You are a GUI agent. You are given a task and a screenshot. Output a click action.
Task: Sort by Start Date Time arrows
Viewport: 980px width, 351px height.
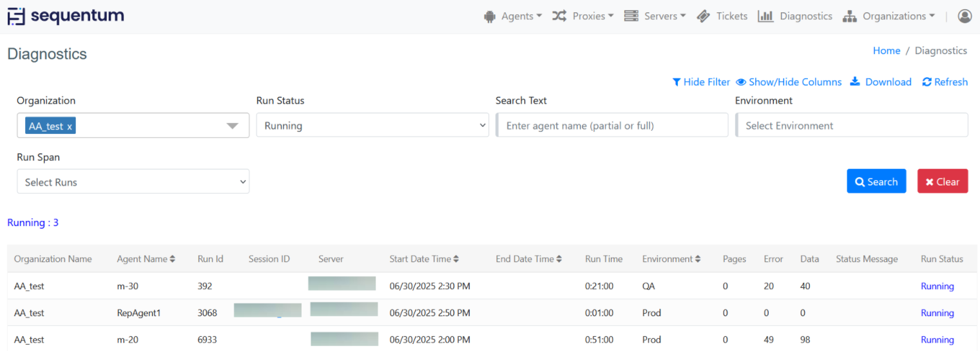[456, 259]
